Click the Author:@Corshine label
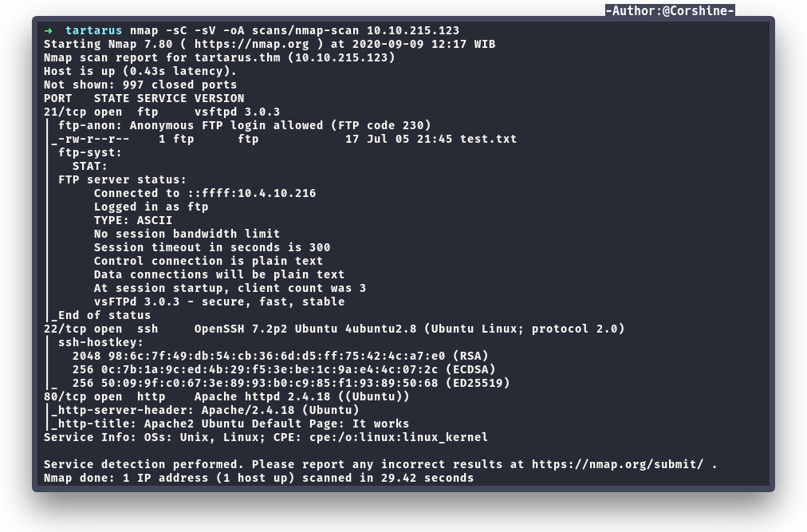Image resolution: width=807 pixels, height=532 pixels. 670,10
